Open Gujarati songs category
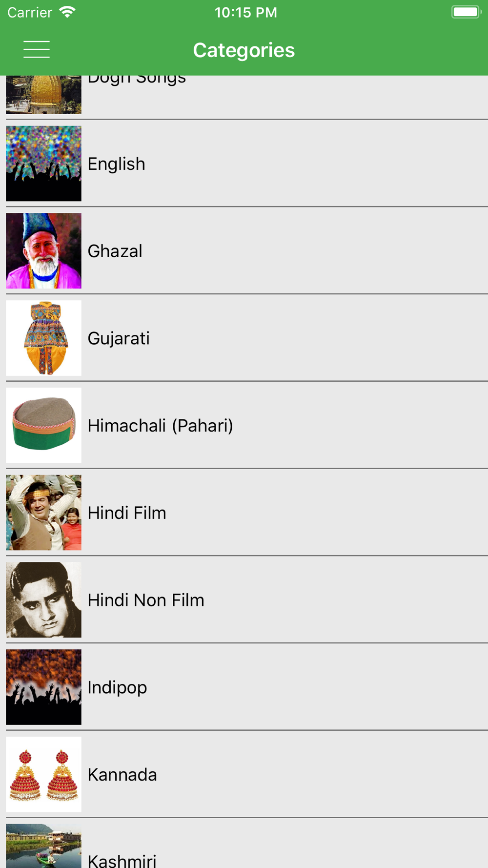Image resolution: width=488 pixels, height=868 pixels. (119, 338)
